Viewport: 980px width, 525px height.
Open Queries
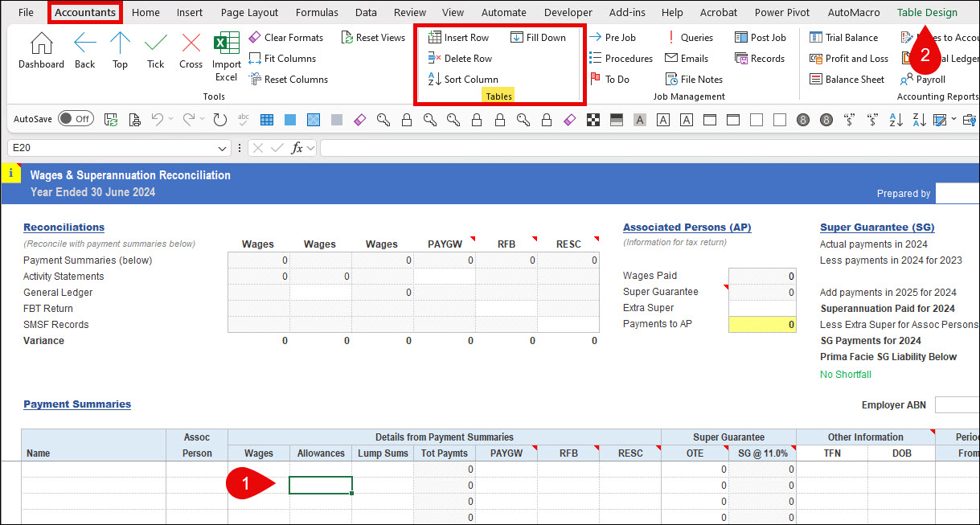click(x=689, y=38)
